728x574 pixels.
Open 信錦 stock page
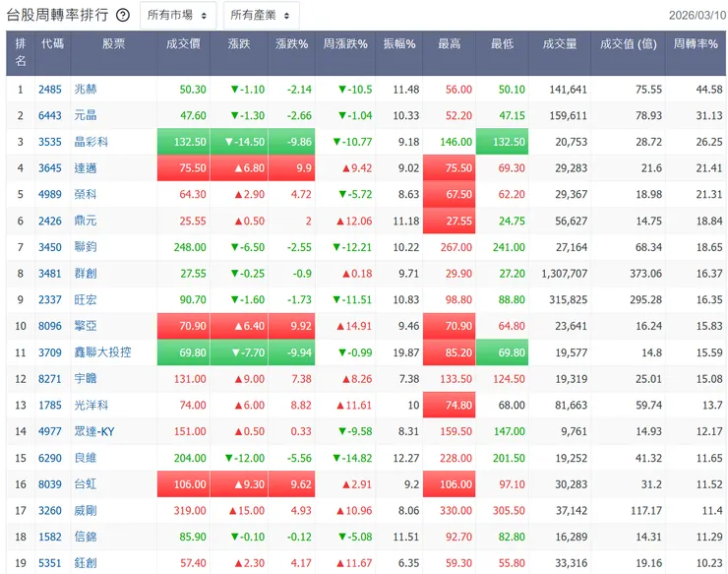click(86, 537)
